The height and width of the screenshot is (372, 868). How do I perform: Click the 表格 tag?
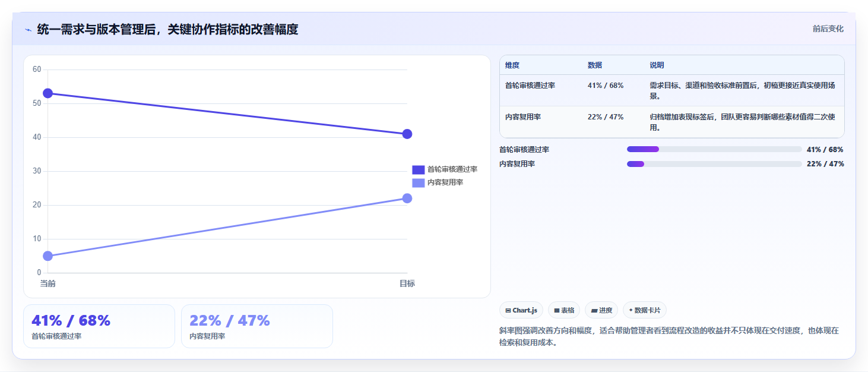[x=564, y=310]
